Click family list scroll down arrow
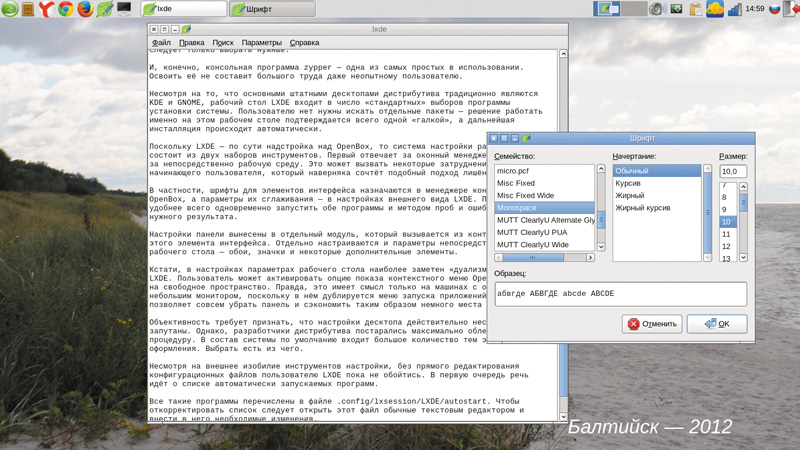 click(x=601, y=247)
